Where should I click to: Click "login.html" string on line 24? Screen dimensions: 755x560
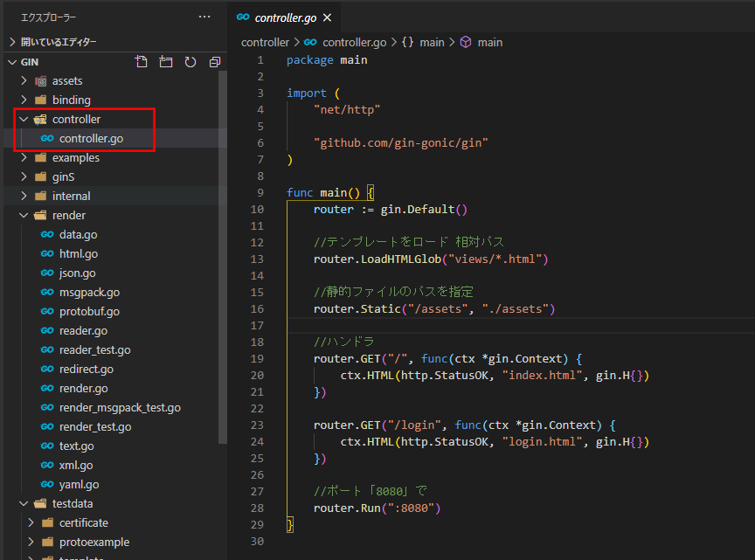pyautogui.click(x=542, y=442)
